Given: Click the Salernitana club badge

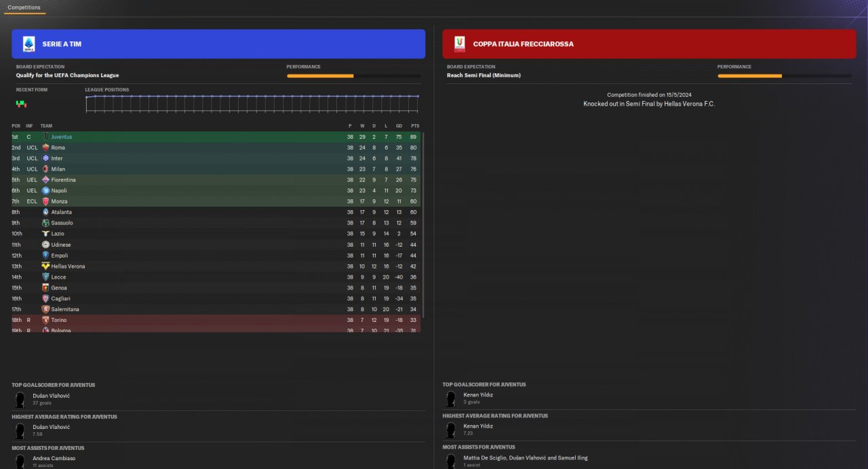Looking at the screenshot, I should pos(45,309).
